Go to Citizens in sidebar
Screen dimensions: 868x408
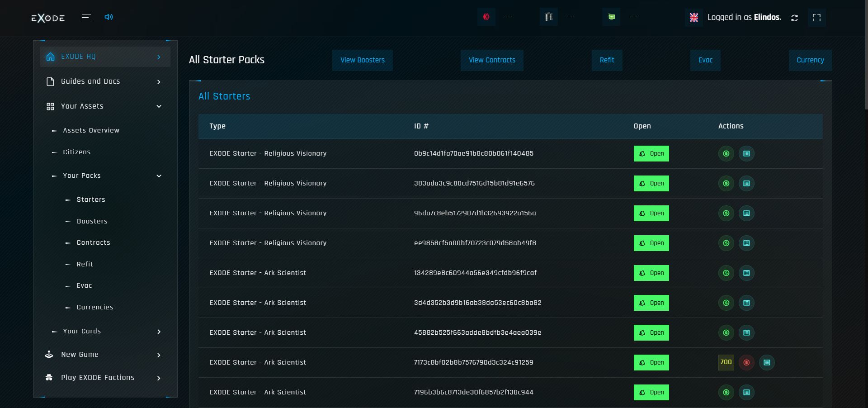click(77, 152)
